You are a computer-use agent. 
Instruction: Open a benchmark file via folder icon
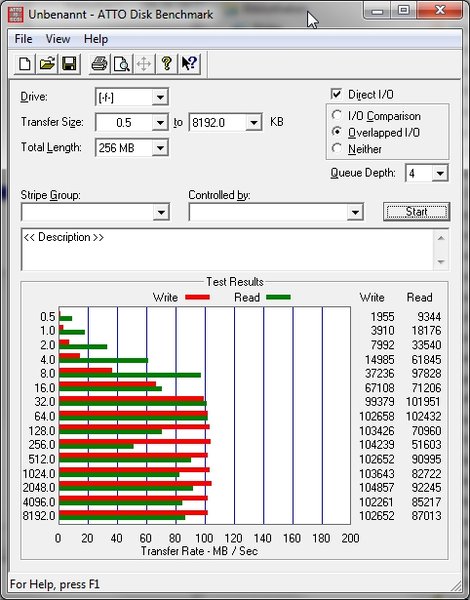[47, 64]
